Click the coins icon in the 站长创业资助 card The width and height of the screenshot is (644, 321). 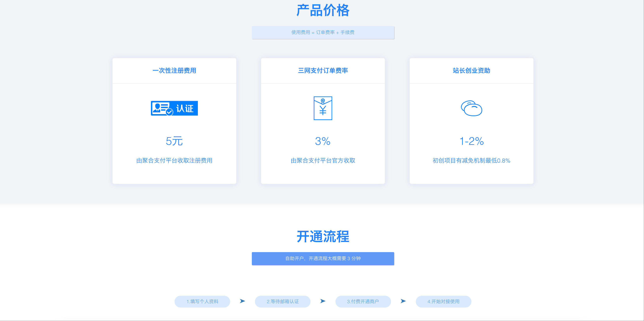[x=471, y=108]
